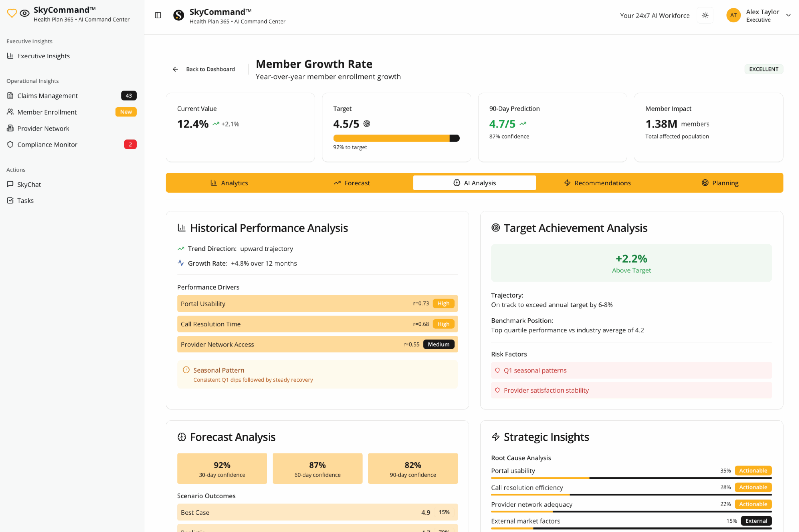
Task: Open Compliance Monitor shield item
Action: tap(47, 144)
